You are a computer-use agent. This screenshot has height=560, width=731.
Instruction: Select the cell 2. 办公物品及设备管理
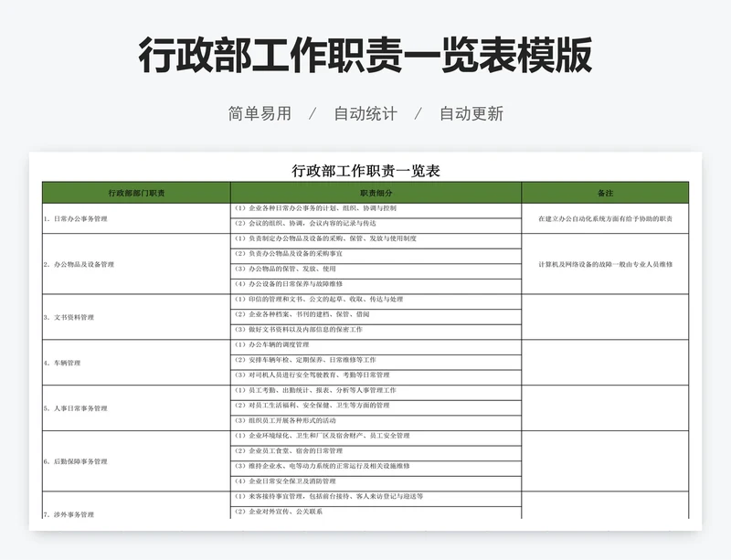[136, 264]
